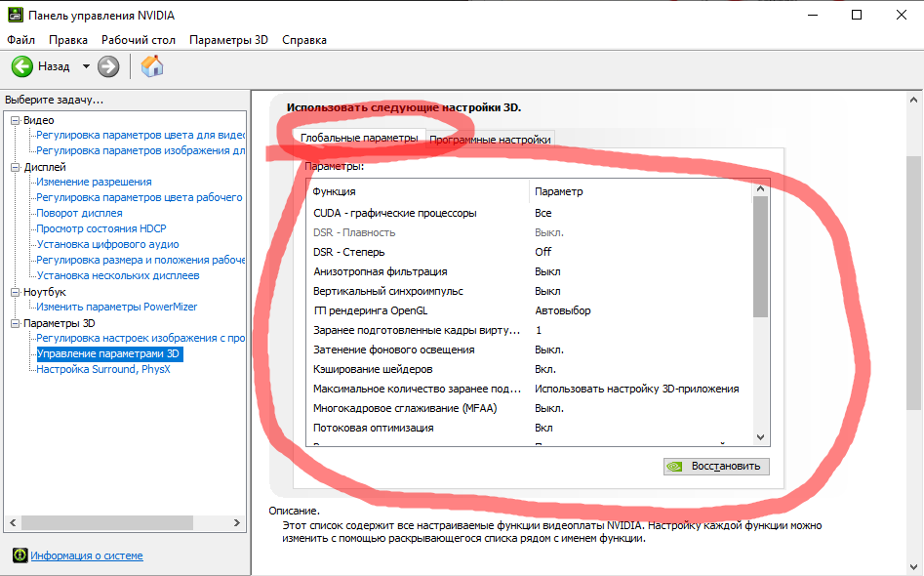This screenshot has height=576, width=924.
Task: Collapse the Видео tree section
Action: 16,120
